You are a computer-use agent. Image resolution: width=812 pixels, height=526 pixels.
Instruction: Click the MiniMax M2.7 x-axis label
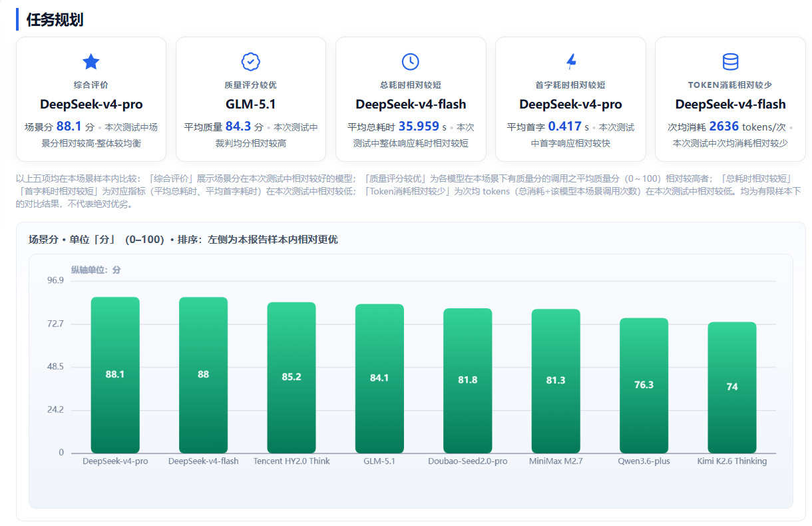pyautogui.click(x=556, y=461)
